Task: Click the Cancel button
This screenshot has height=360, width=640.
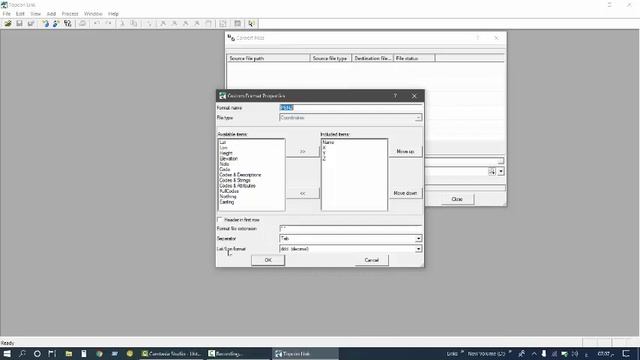Action: pyautogui.click(x=371, y=260)
